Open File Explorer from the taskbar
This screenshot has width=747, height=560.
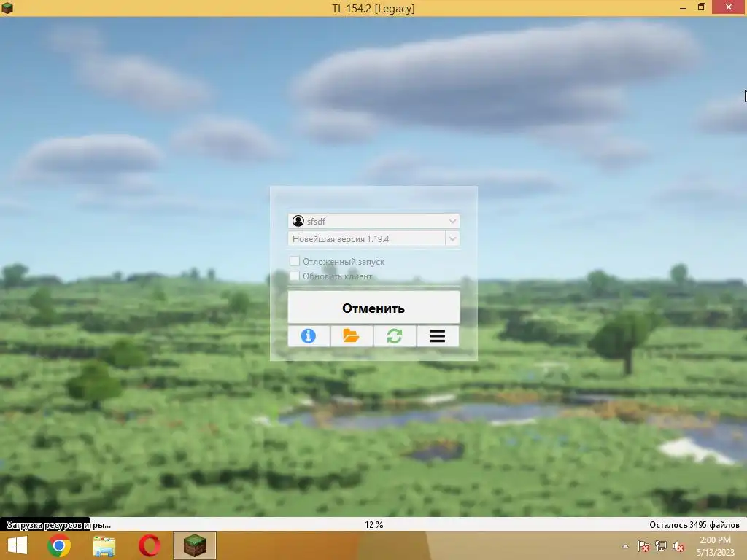[104, 545]
